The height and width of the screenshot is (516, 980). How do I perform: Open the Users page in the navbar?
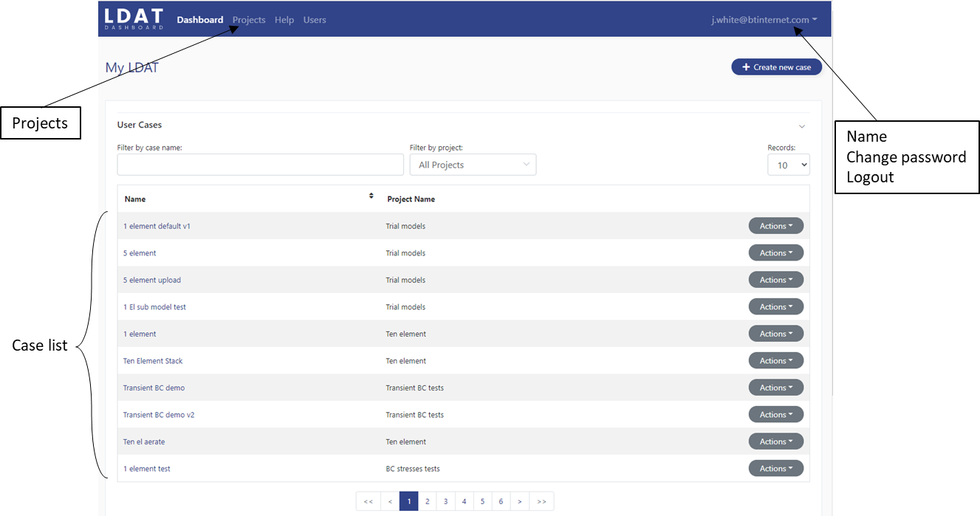click(x=315, y=20)
